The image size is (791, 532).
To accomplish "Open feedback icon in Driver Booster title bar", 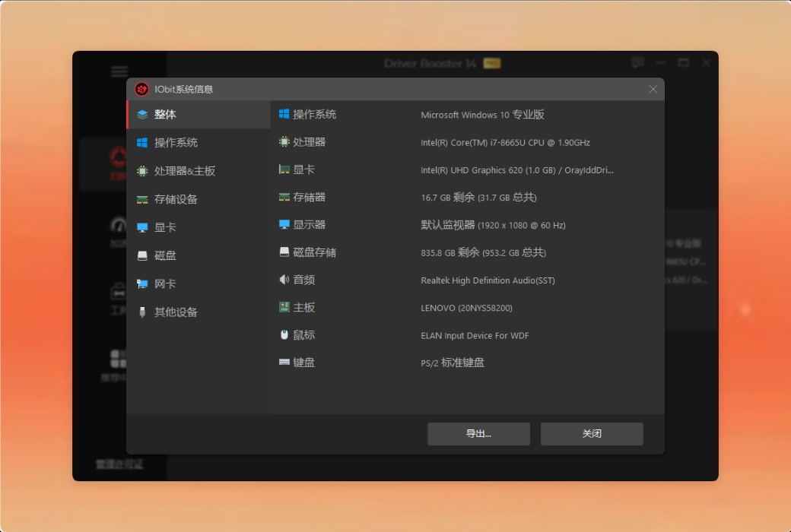I will 637,62.
